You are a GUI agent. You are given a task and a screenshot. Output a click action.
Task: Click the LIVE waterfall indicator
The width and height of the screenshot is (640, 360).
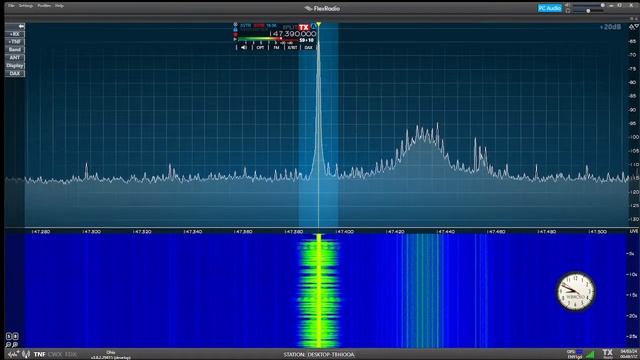click(x=633, y=231)
